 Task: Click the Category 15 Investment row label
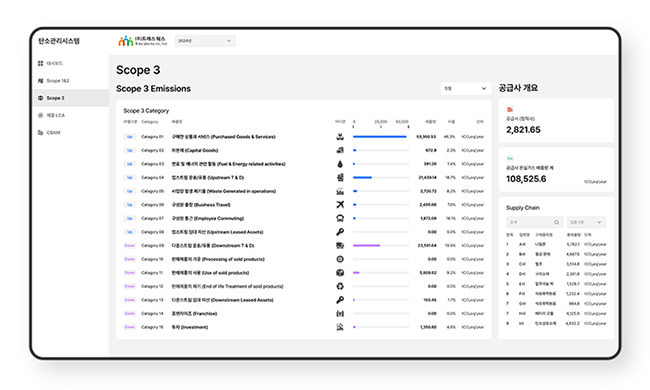tap(190, 327)
